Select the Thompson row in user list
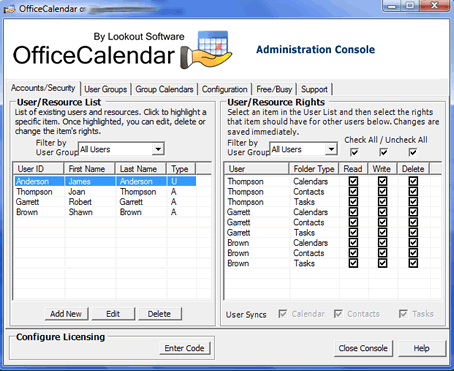This screenshot has width=454, height=371. [105, 192]
